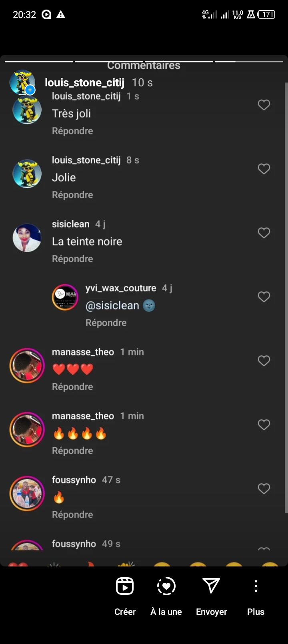Like manasse_theo's four flames comment
Viewport: 288px width, 644px height.
point(264,425)
